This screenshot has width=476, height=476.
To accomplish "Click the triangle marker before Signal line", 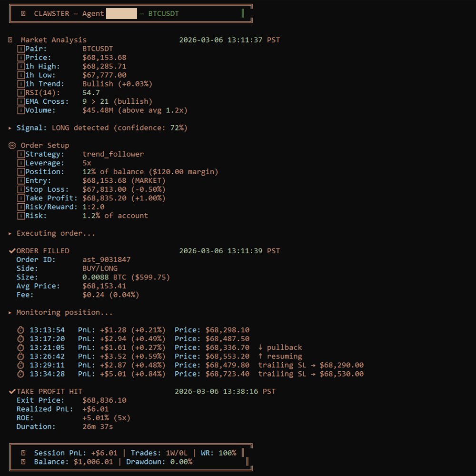I will coord(10,128).
